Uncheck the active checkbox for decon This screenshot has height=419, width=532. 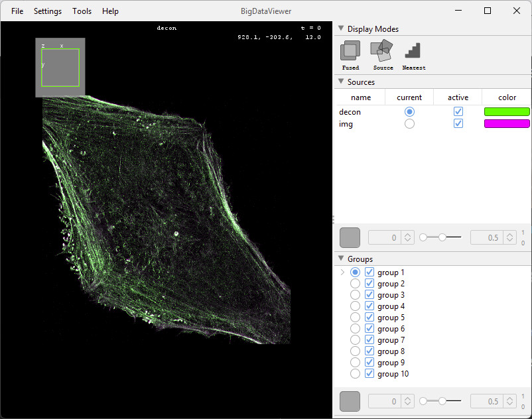(458, 112)
